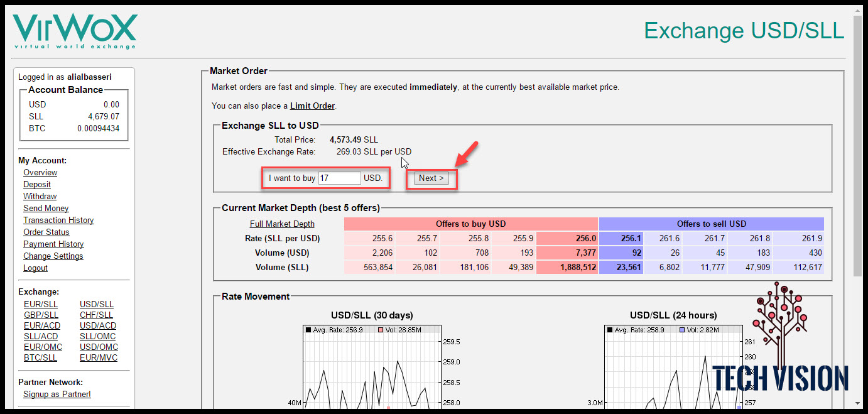Select the EUR/ACD exchange
This screenshot has width=868, height=414.
tap(41, 325)
